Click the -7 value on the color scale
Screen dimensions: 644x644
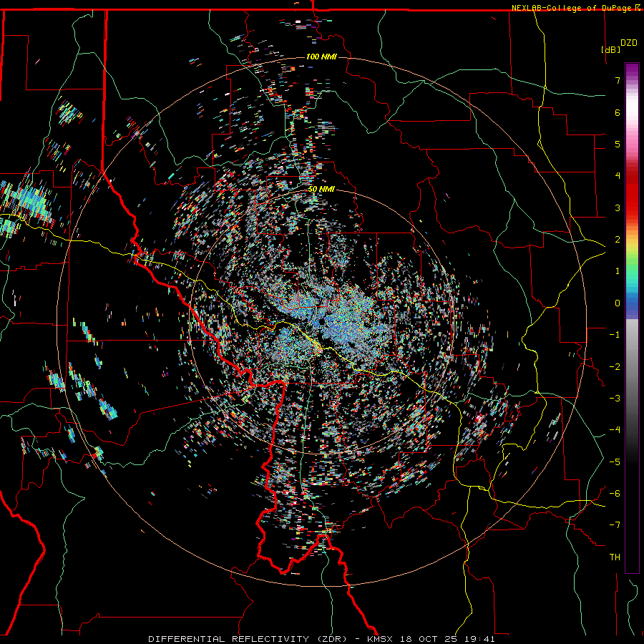pos(615,525)
